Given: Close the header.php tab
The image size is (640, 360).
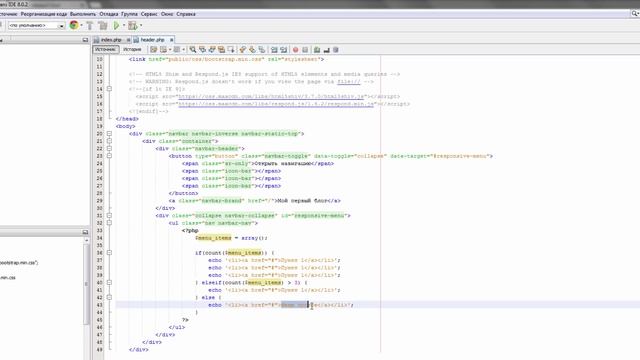Looking at the screenshot, I should (x=171, y=40).
